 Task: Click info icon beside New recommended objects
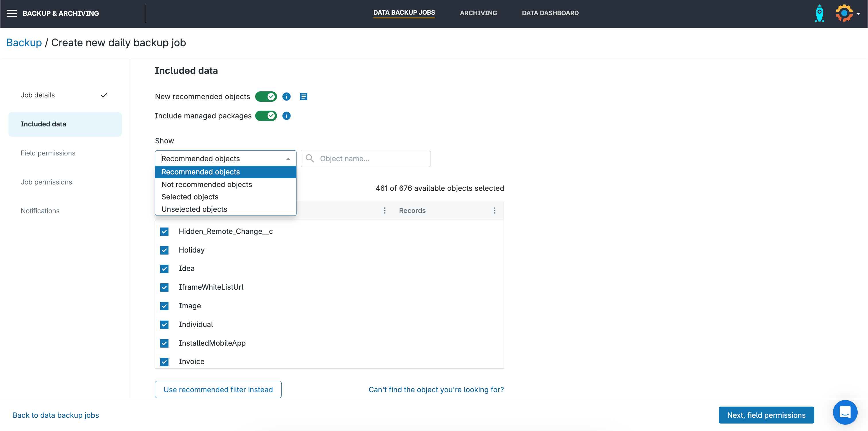tap(286, 97)
